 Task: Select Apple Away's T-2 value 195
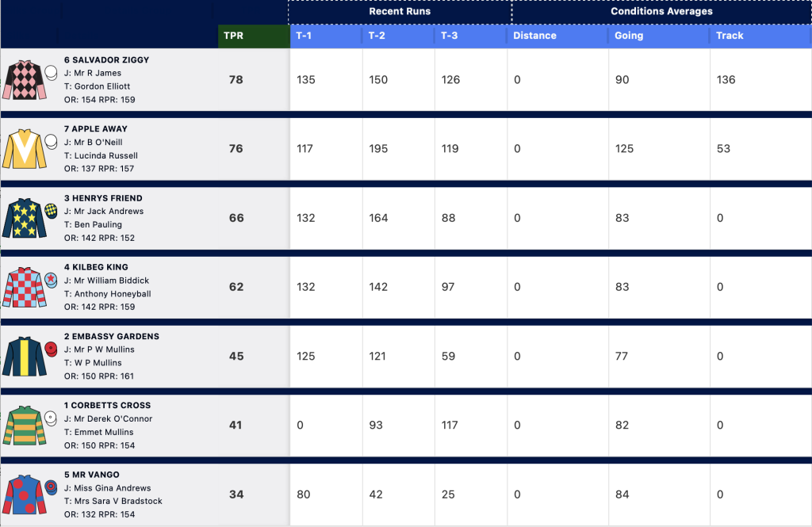(378, 148)
